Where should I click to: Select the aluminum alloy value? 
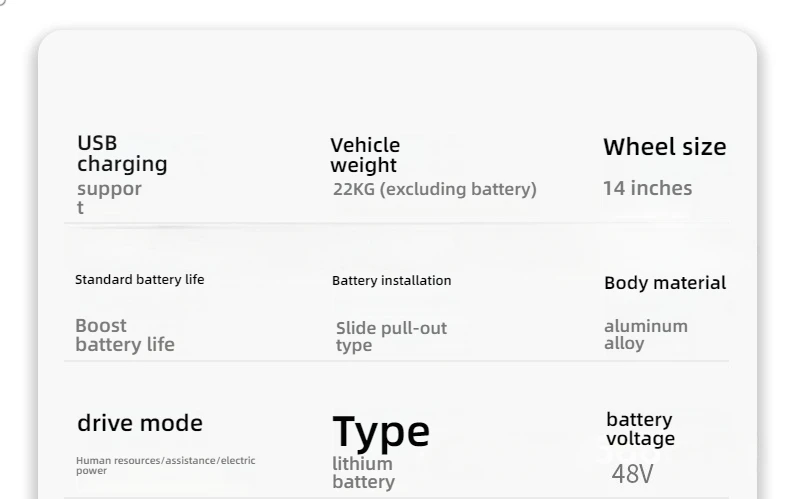(x=645, y=334)
